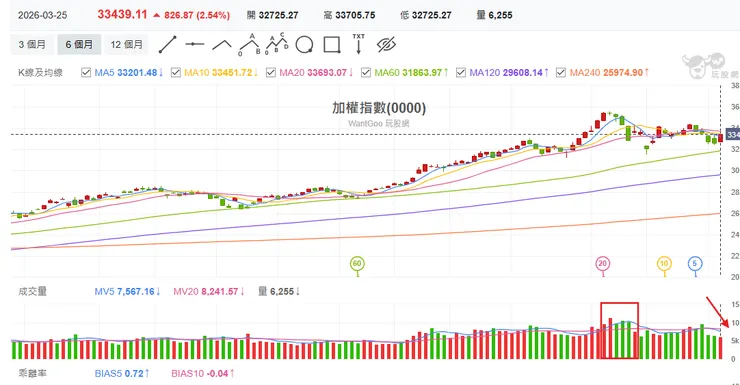Click the K線及均線 label
This screenshot has width=740, height=385.
(x=40, y=73)
